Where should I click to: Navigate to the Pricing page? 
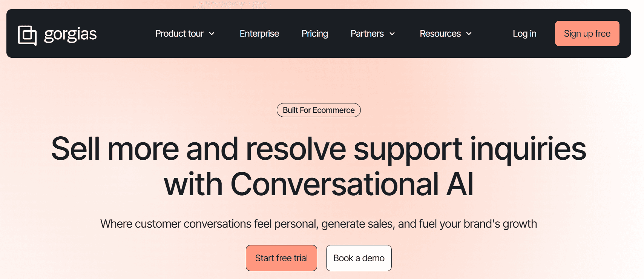click(314, 34)
